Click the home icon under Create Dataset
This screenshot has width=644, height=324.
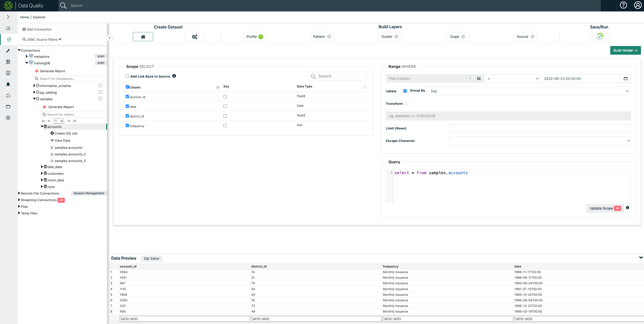click(x=143, y=37)
